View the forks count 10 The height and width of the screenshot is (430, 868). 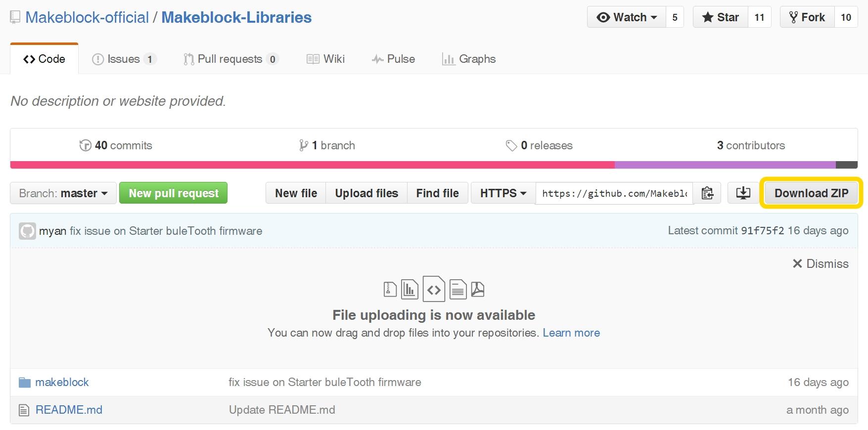pyautogui.click(x=846, y=17)
